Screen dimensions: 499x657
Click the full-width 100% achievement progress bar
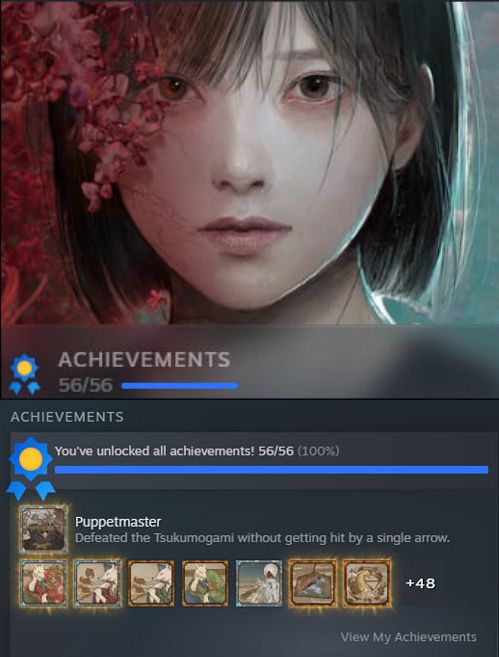(x=271, y=470)
